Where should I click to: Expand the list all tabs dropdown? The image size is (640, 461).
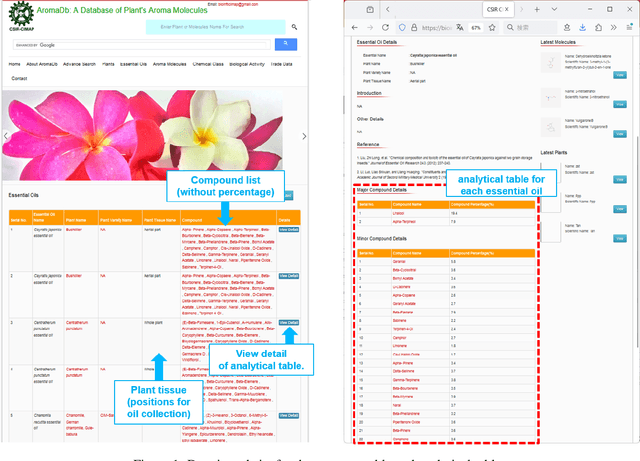point(554,9)
